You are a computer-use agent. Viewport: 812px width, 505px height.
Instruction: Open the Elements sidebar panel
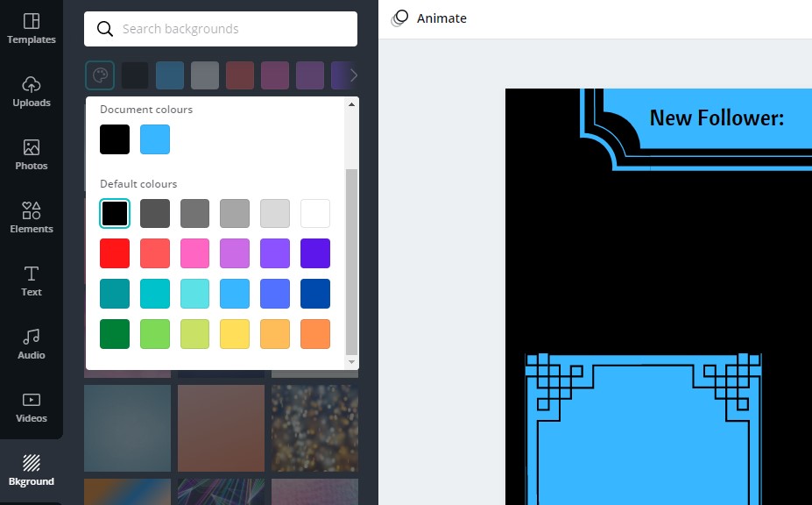coord(31,218)
